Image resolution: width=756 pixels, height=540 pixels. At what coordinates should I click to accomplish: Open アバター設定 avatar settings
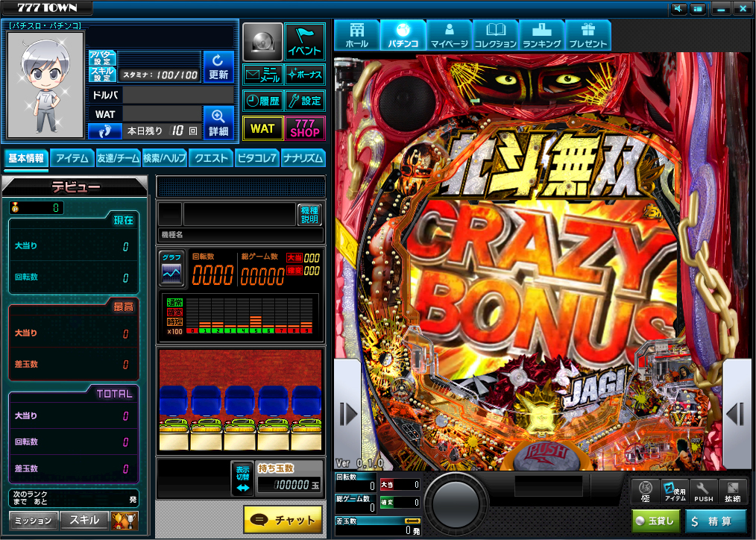click(x=102, y=58)
